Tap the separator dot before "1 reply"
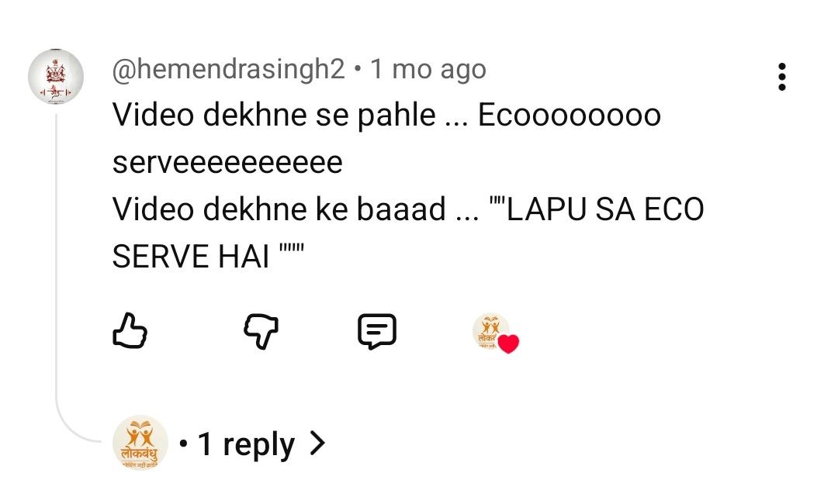The image size is (838, 504). (x=183, y=444)
